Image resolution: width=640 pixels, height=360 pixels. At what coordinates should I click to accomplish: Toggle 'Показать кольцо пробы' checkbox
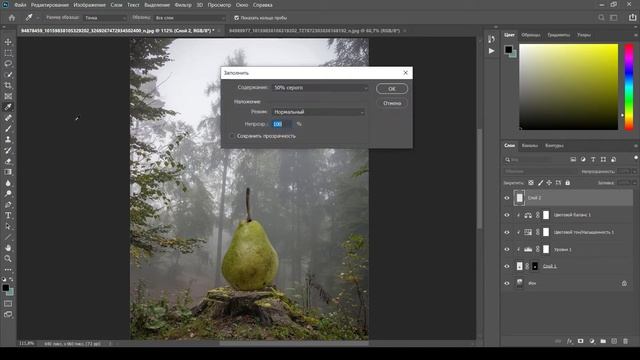236,18
